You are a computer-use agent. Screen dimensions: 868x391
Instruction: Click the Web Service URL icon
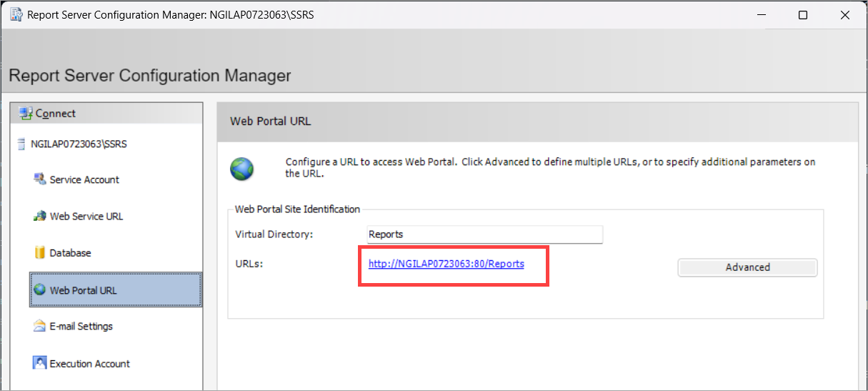[x=40, y=216]
